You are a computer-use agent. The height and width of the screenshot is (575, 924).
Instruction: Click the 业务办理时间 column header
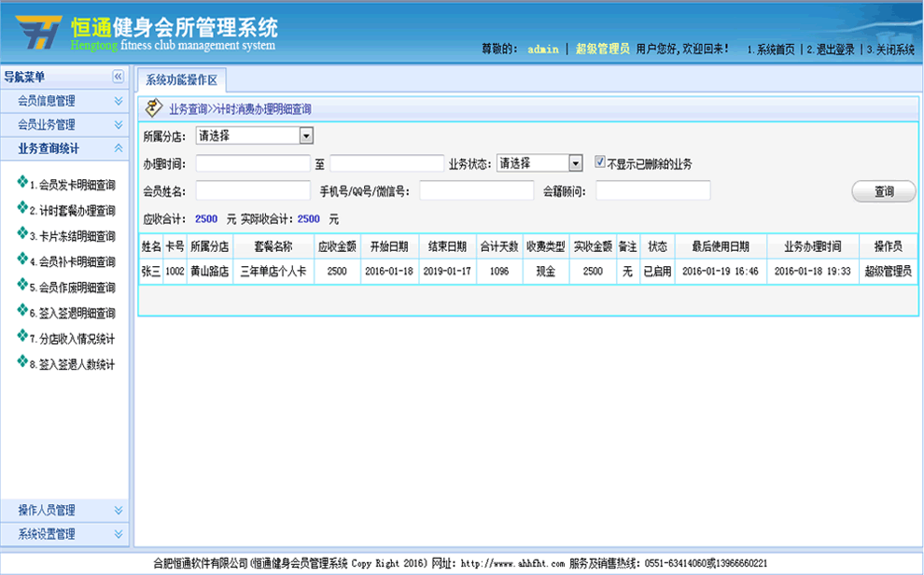point(813,246)
